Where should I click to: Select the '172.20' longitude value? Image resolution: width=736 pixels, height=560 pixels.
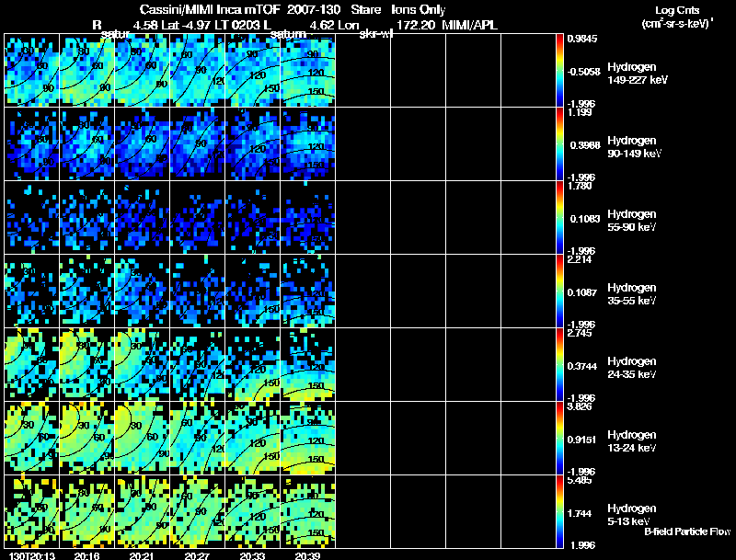pos(416,25)
